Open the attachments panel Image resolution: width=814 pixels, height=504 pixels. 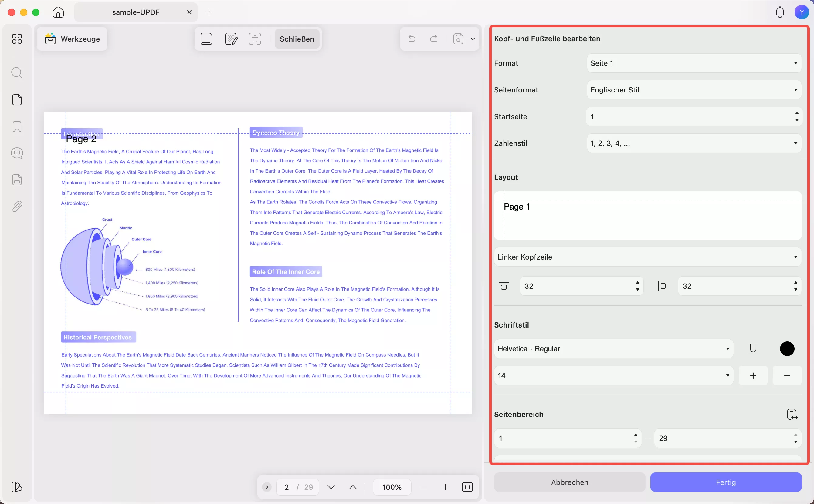17,206
